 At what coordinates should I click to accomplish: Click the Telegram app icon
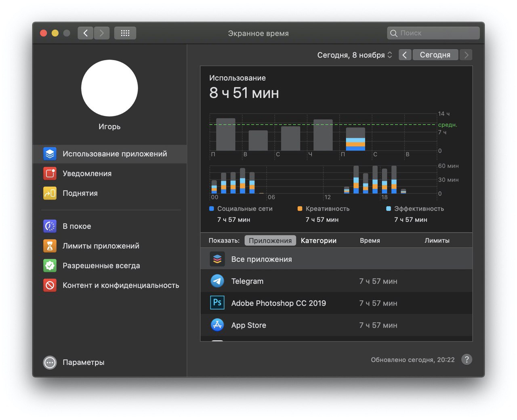(217, 281)
